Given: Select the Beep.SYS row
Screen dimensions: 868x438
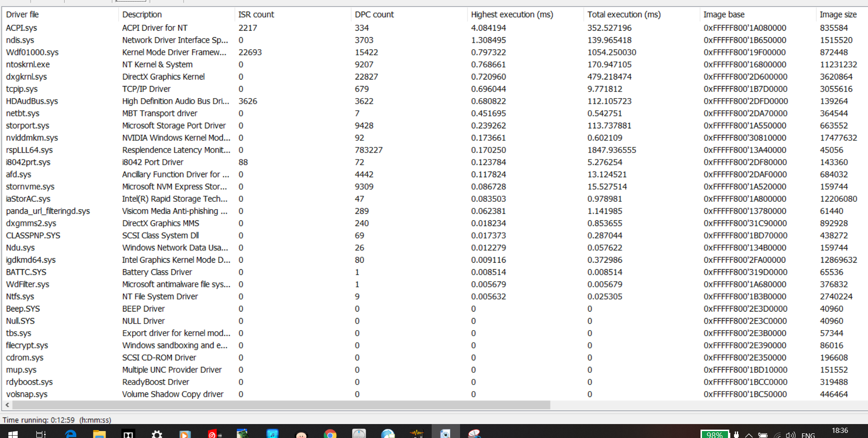Looking at the screenshot, I should (435, 308).
